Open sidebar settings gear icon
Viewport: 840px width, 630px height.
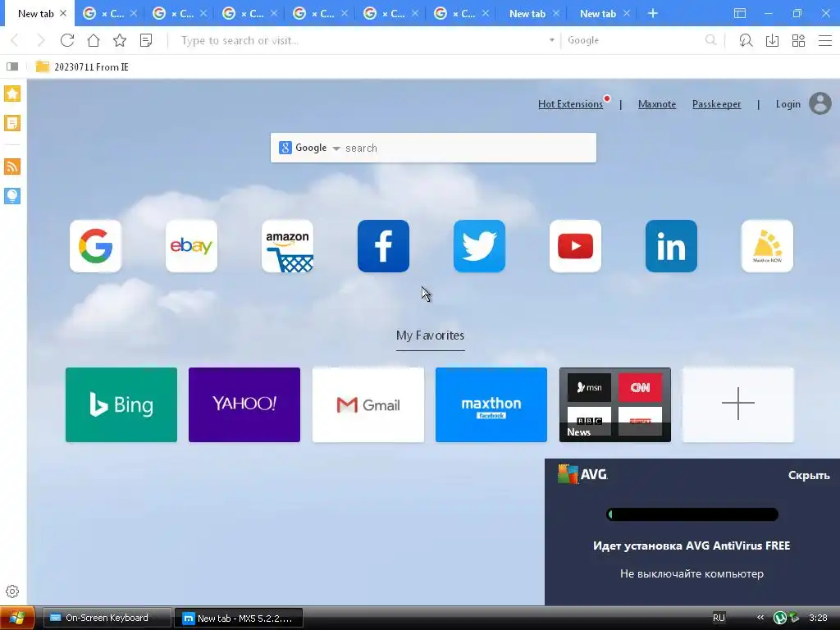[12, 591]
